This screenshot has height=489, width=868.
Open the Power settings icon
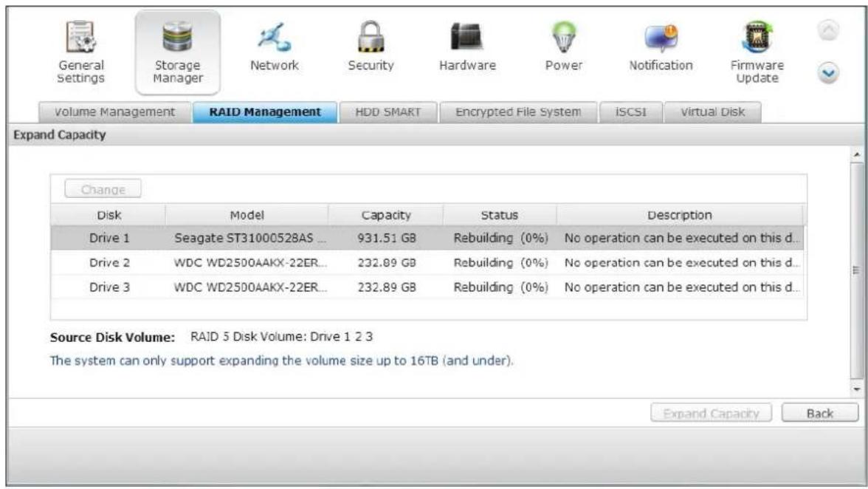[x=564, y=47]
